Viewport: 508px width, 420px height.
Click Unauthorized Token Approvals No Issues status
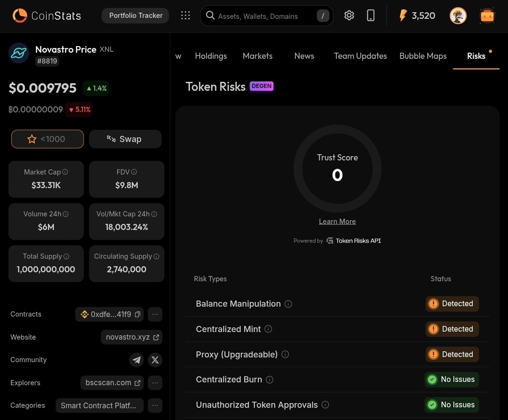click(452, 405)
